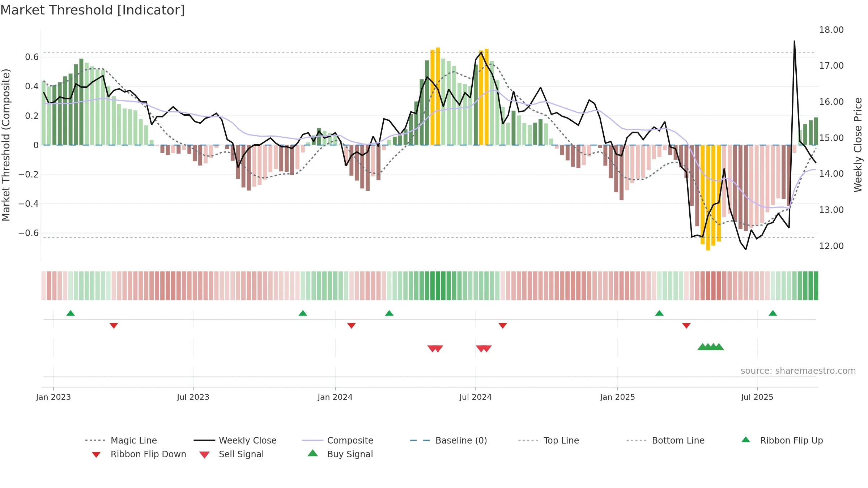Click the last green ribbon cell at the right end
868x488 pixels.
click(x=816, y=286)
